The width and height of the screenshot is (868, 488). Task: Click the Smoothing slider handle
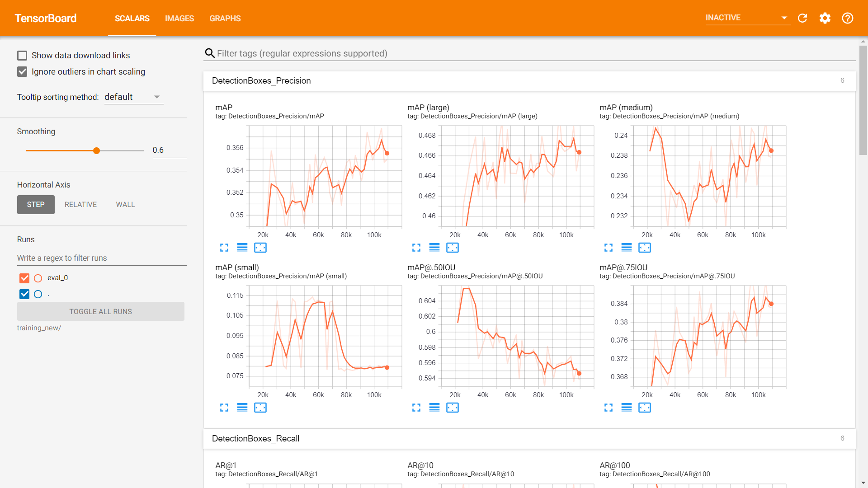(x=96, y=150)
